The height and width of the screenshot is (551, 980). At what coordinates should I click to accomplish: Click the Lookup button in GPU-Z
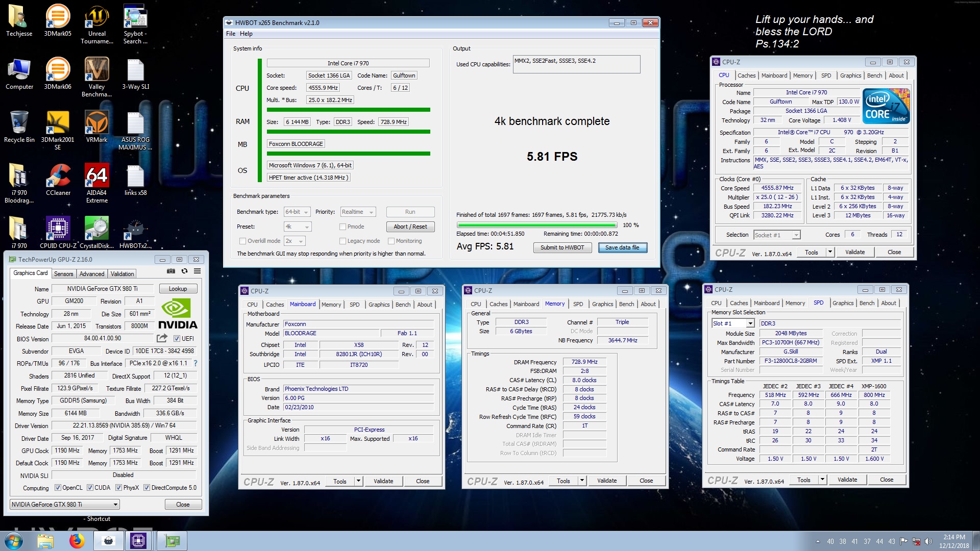(178, 289)
